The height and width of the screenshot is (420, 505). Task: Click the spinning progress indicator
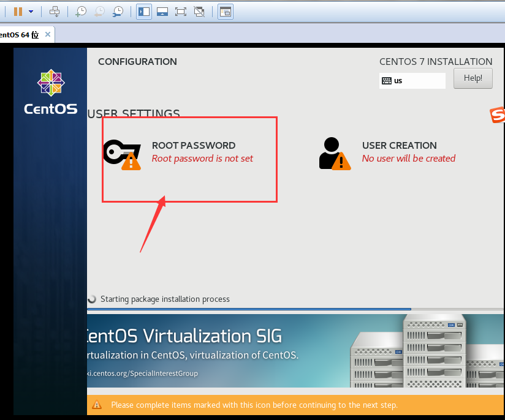pyautogui.click(x=92, y=299)
